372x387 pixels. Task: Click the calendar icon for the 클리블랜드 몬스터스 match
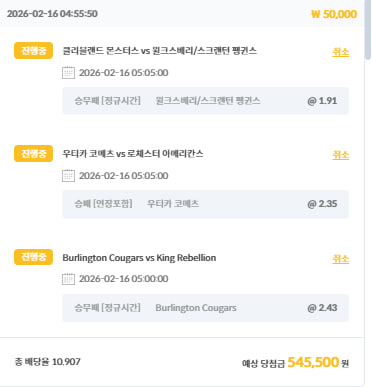(x=68, y=73)
